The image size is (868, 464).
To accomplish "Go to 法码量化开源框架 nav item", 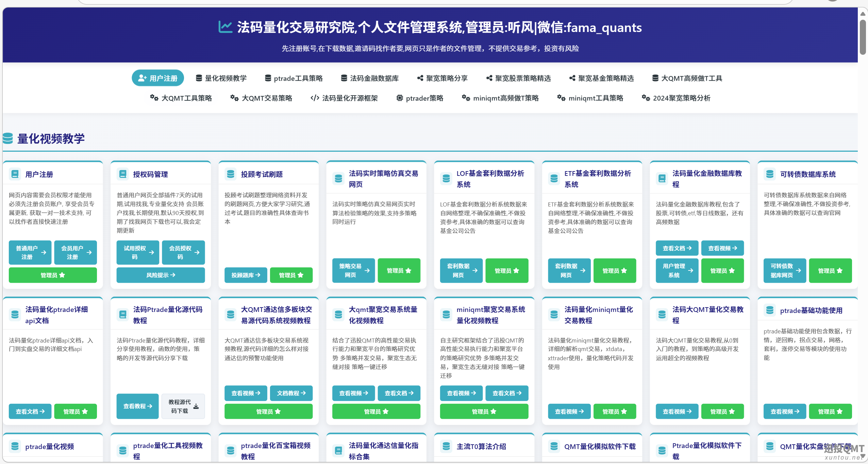I will pyautogui.click(x=344, y=98).
